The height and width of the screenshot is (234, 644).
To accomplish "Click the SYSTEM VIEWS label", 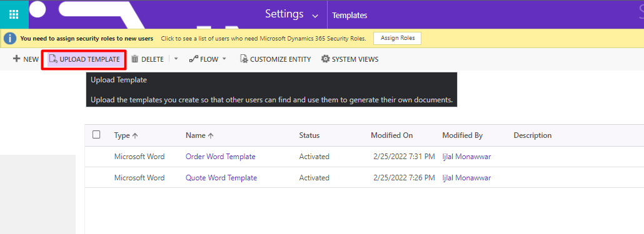I will point(355,59).
